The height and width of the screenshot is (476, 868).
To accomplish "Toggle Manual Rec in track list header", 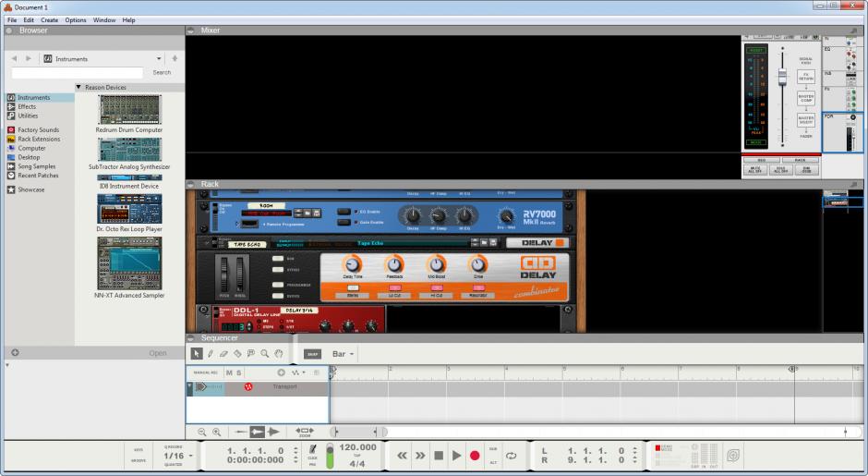I will point(205,372).
